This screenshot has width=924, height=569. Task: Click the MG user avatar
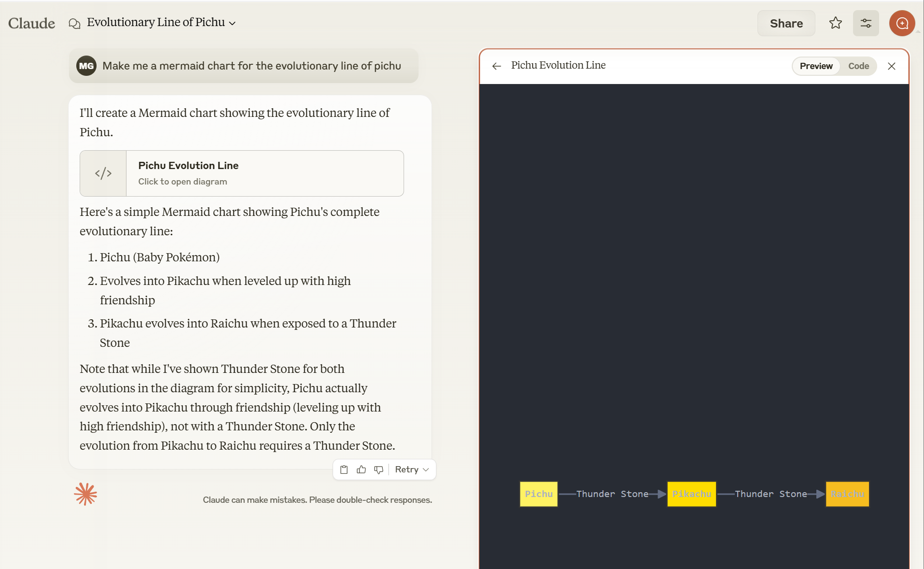click(86, 66)
